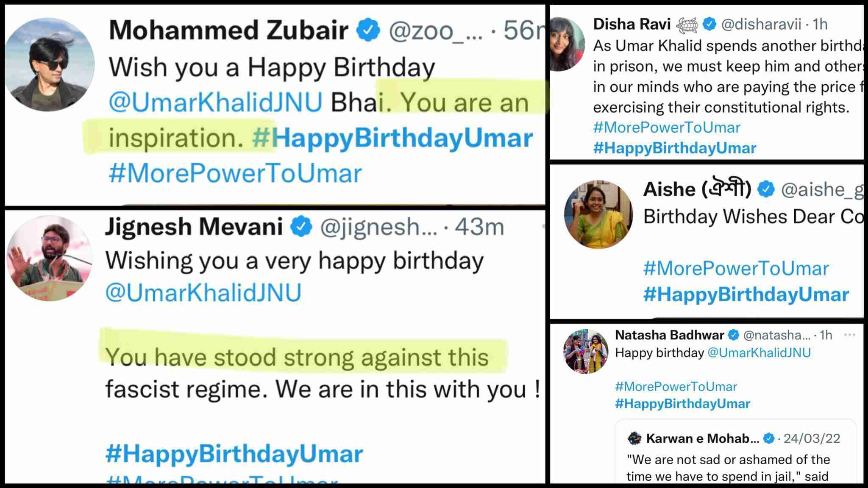Click the @disharavii handle

click(x=761, y=25)
